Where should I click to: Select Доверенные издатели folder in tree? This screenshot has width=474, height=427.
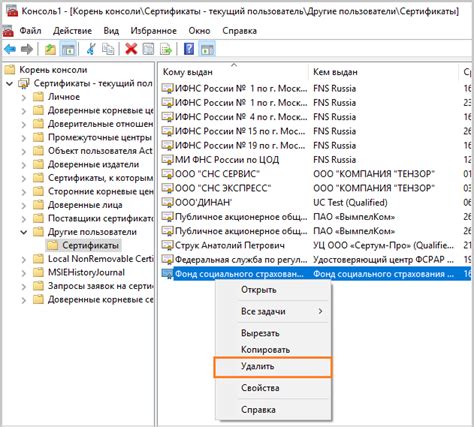pos(93,164)
